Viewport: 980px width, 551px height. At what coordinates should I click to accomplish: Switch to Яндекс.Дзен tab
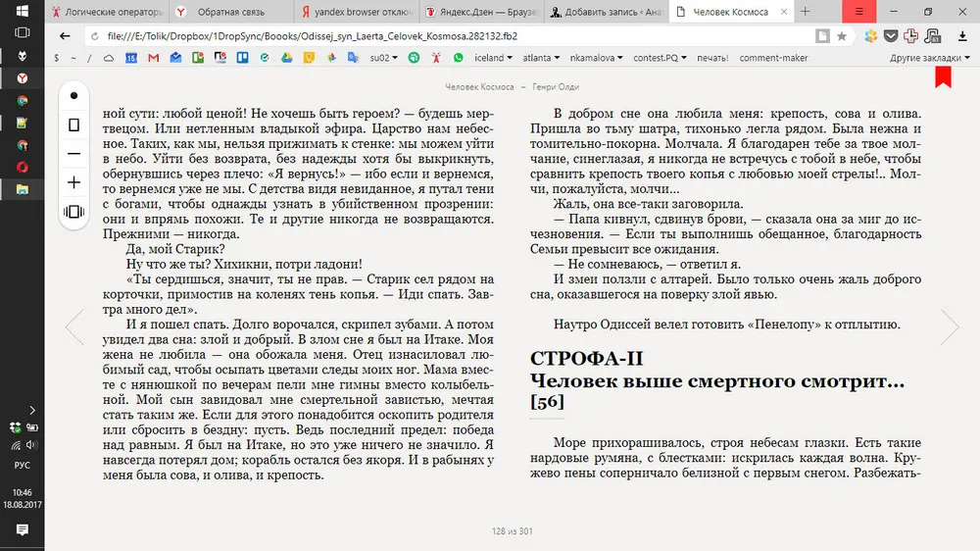[480, 12]
